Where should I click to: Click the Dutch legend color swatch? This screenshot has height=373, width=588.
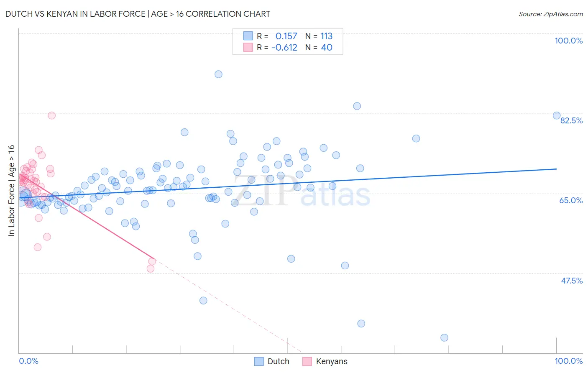259,361
